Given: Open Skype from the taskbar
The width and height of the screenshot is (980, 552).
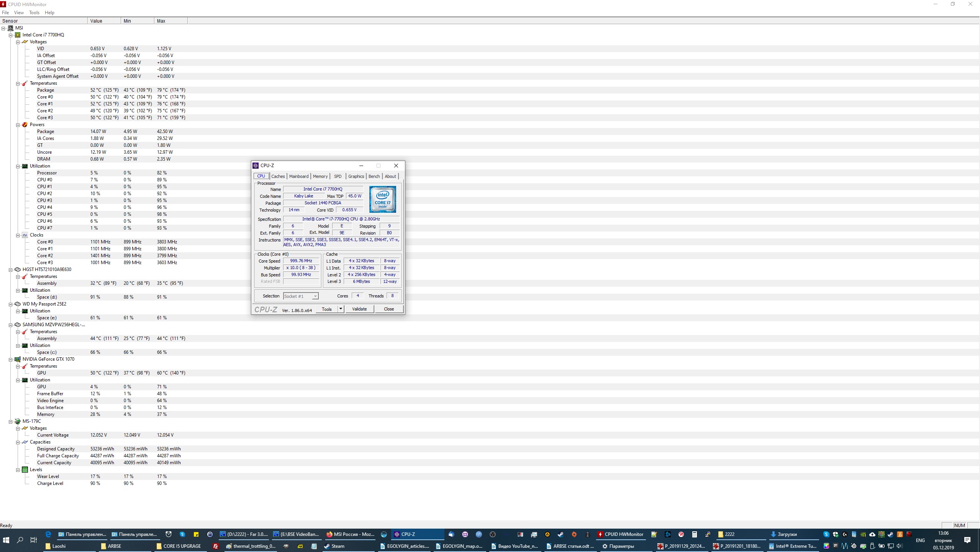Looking at the screenshot, I should (182, 534).
